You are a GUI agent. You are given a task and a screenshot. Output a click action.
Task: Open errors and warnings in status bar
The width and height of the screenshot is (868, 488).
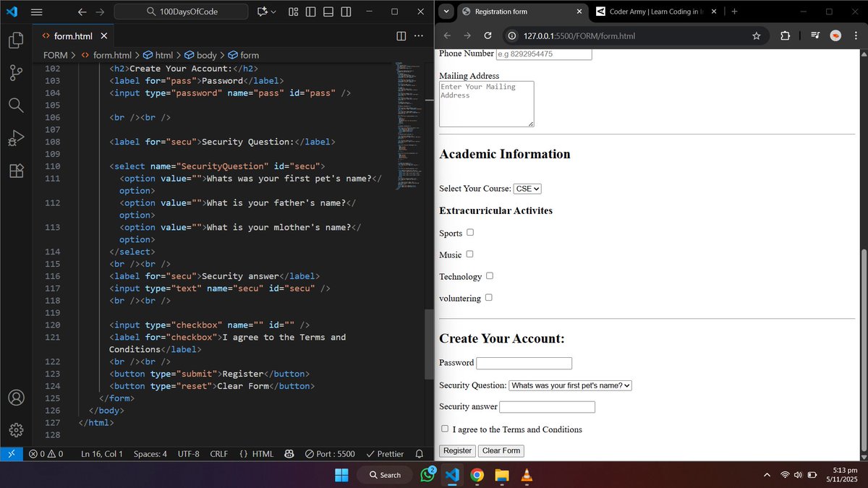[x=46, y=454]
